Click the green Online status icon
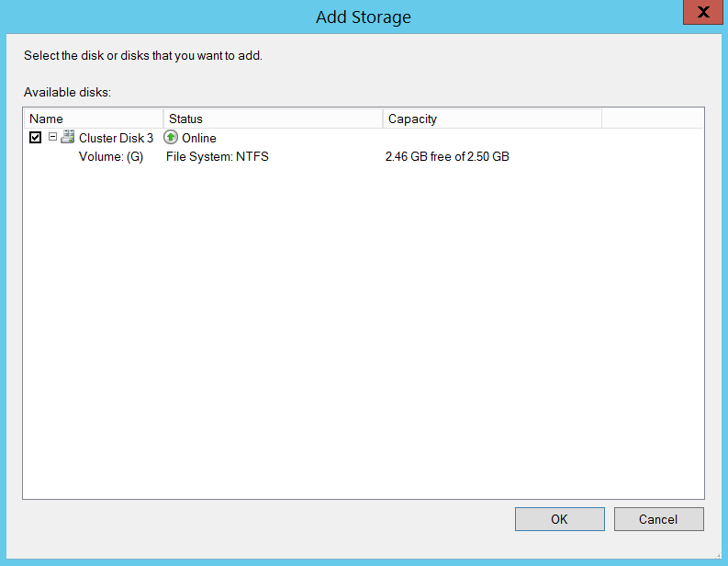The height and width of the screenshot is (566, 728). pos(171,138)
